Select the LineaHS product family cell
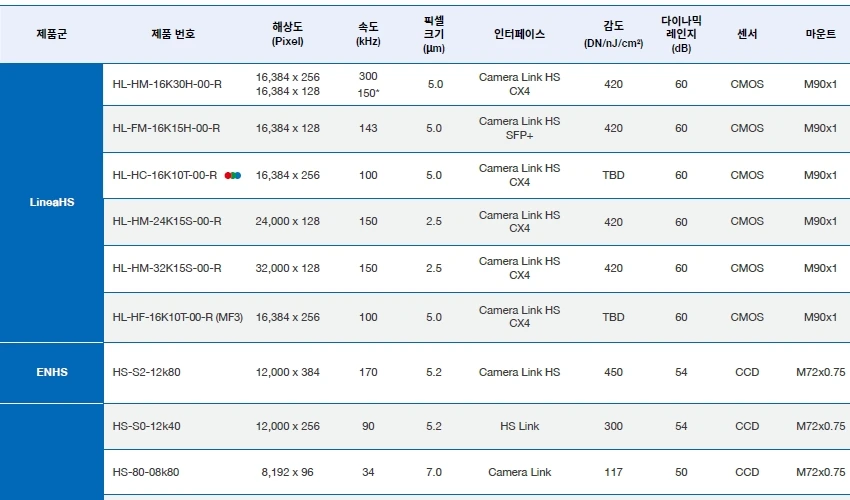850x500 pixels. 52,202
